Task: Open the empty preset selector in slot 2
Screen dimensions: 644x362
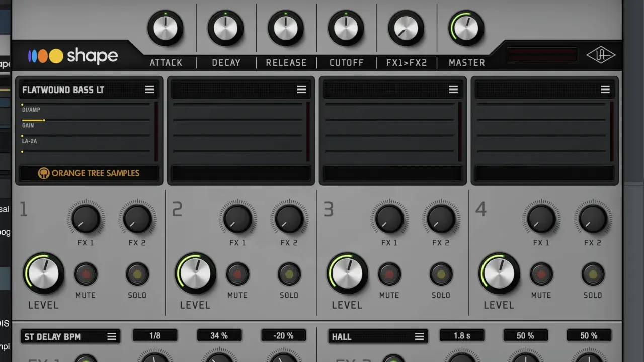Action: (x=240, y=89)
